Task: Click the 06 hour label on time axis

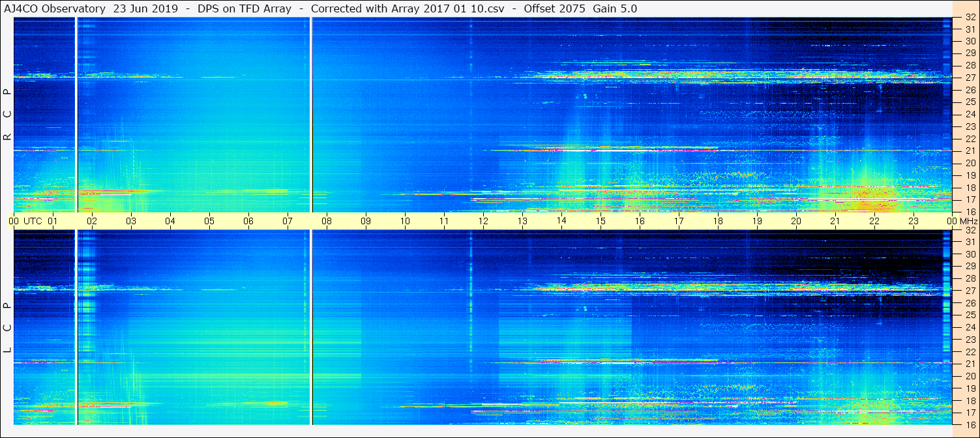Action: click(248, 221)
